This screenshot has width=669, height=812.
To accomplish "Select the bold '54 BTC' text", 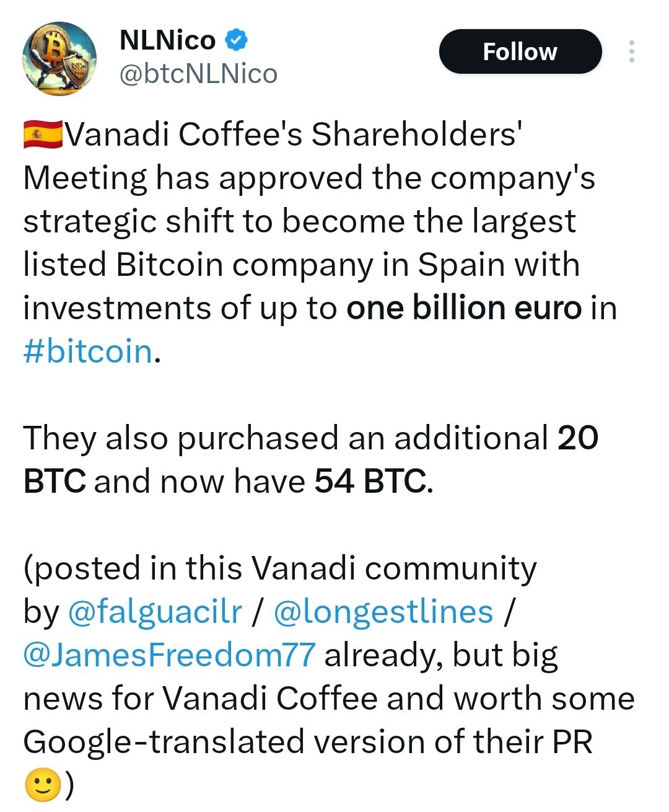I will [x=370, y=482].
